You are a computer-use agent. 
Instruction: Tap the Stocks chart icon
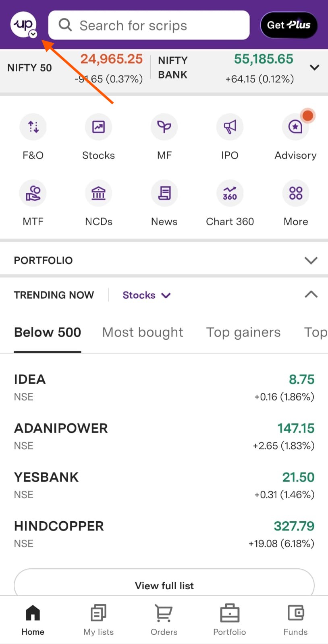(98, 127)
